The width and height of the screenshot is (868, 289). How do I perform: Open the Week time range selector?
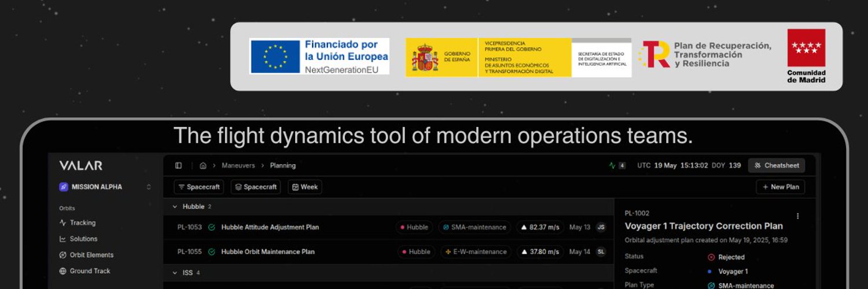[305, 187]
